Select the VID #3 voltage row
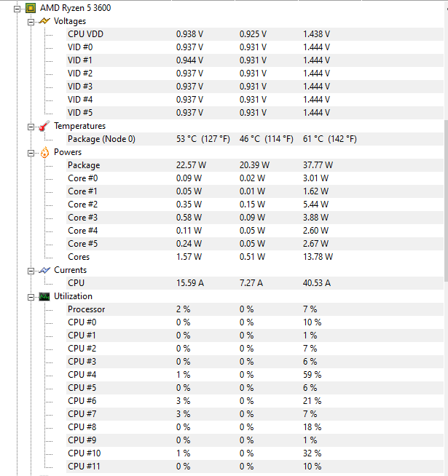This screenshot has width=448, height=476. coord(255,87)
